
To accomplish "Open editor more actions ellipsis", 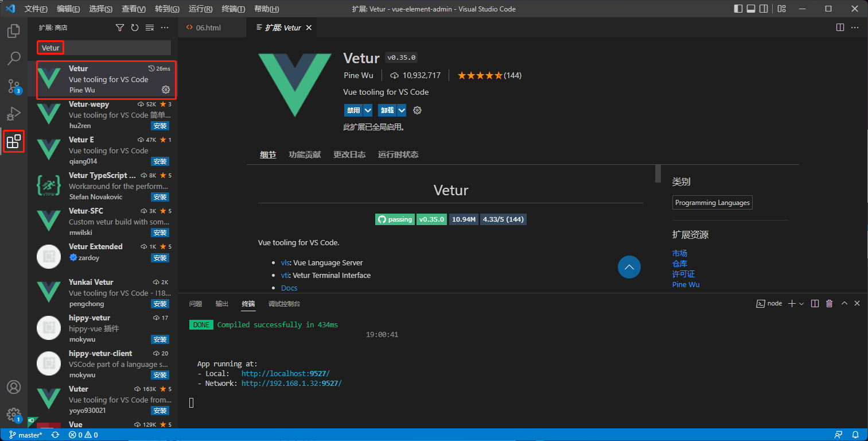I will point(855,28).
